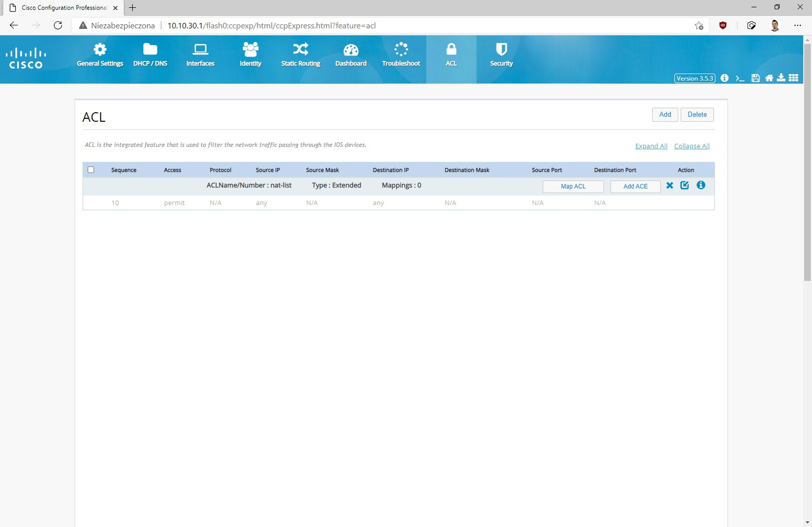Collapse All ACL entries

tap(692, 146)
